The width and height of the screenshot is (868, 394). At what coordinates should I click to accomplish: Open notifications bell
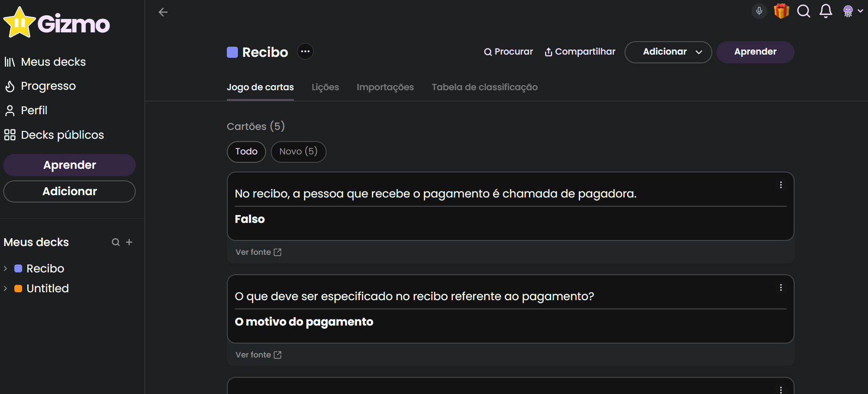click(826, 11)
